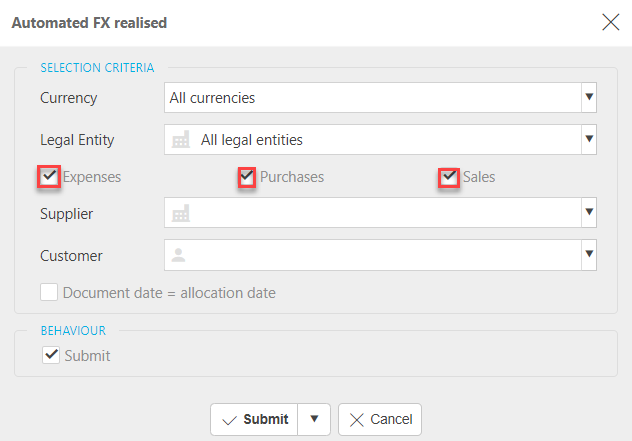
Task: Open the Legal Entity dropdown arrow
Action: 589,140
